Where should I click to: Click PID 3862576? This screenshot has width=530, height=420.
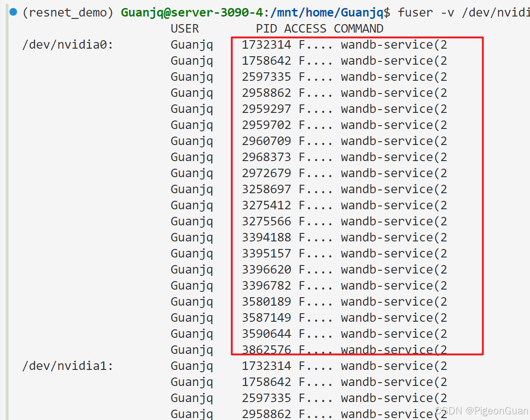coord(266,350)
